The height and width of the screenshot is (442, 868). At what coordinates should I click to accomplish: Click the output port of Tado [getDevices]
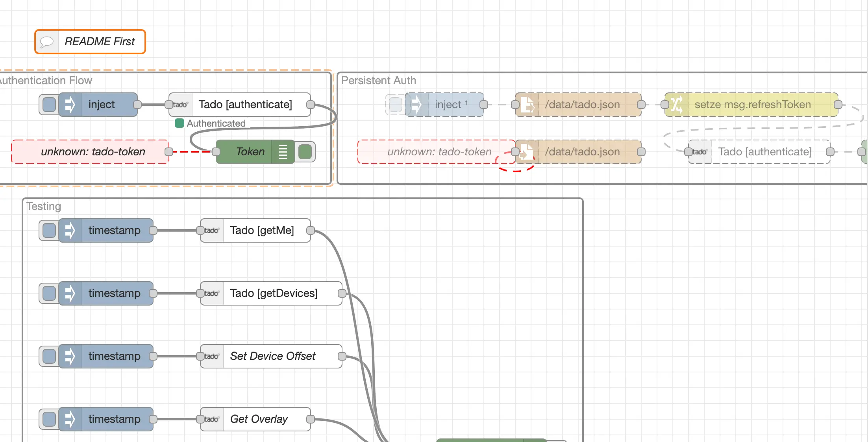[342, 293]
